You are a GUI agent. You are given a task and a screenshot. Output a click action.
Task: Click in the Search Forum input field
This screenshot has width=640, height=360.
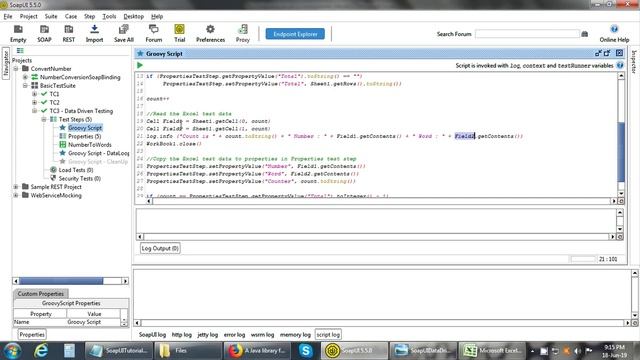pos(527,34)
